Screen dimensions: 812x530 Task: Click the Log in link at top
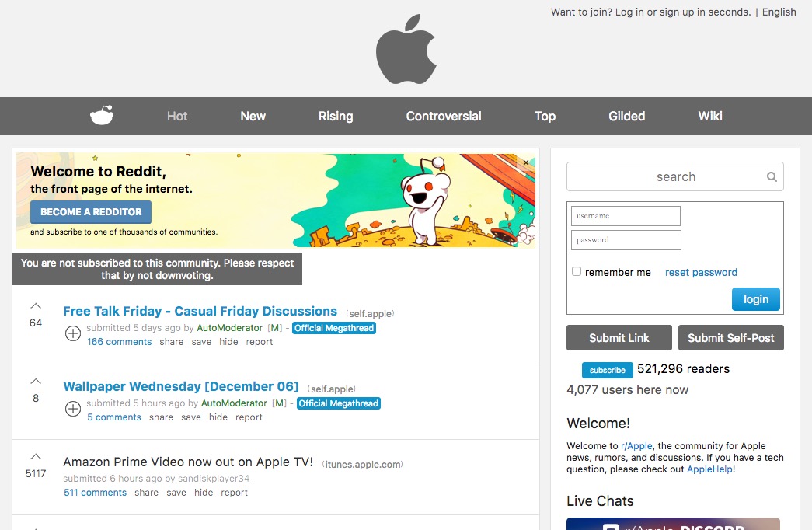(628, 12)
